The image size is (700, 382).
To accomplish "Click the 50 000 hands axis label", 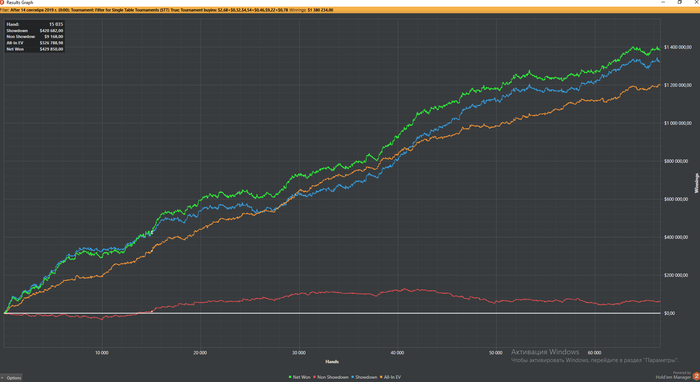I will (496, 353).
